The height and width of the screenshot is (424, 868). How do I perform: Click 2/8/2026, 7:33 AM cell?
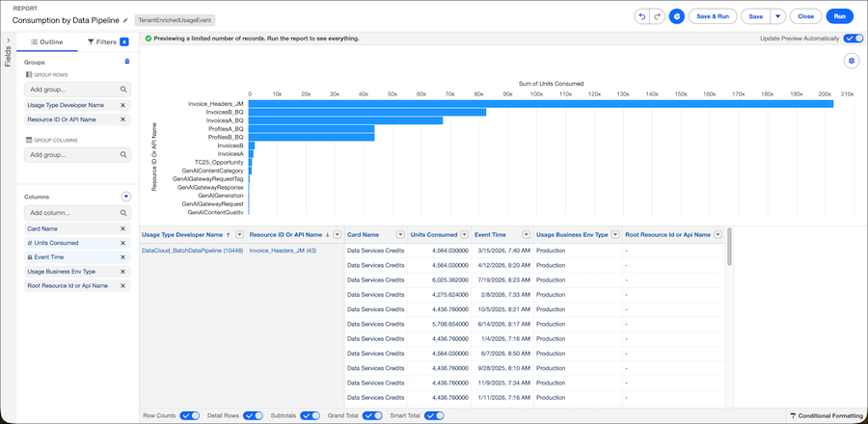coord(502,295)
